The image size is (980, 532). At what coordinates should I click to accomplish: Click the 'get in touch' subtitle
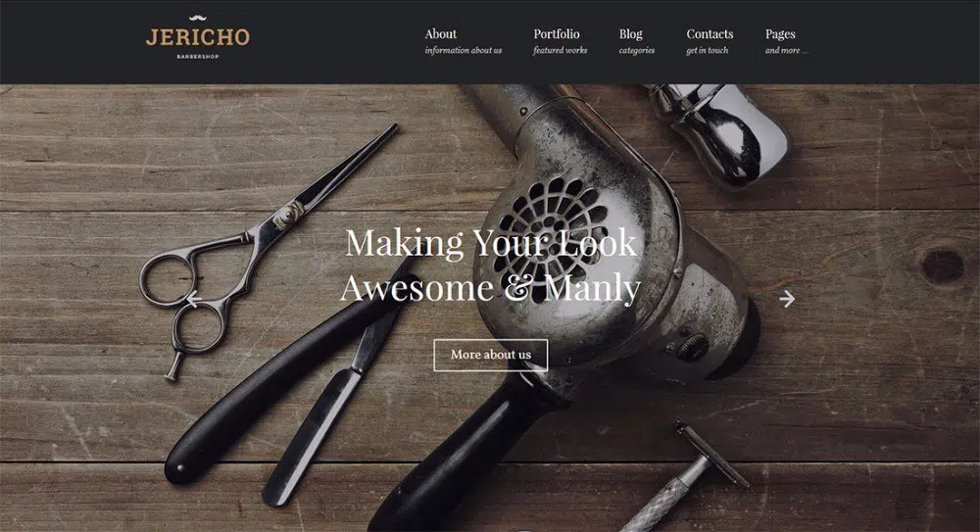point(708,50)
